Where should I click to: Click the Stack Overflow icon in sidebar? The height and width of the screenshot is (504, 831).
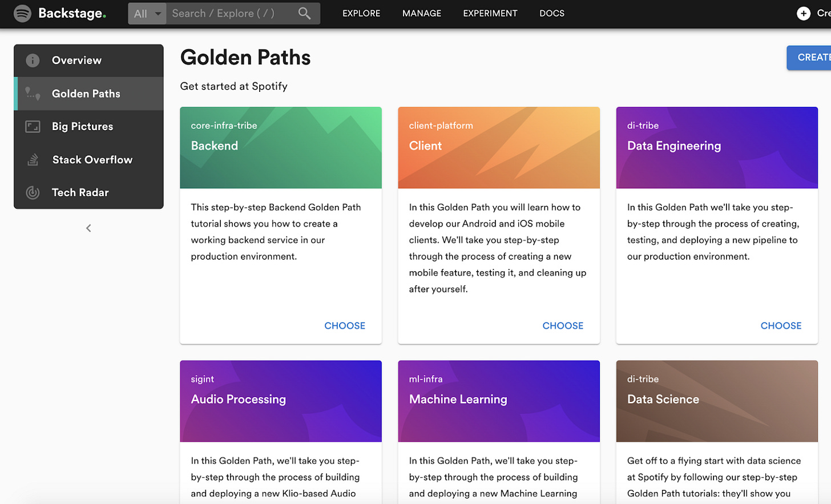coord(33,160)
